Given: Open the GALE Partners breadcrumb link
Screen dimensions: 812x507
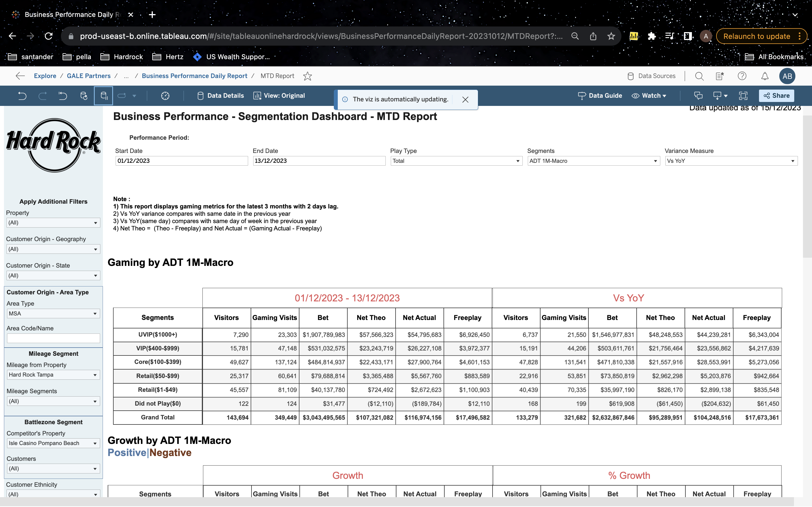Looking at the screenshot, I should (89, 76).
